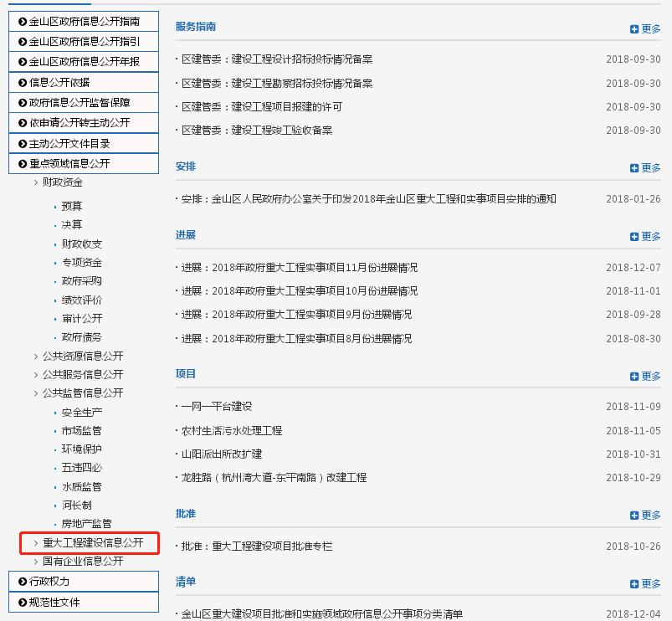Open 区建管委：建设工程竣工验收备案 link
This screenshot has width=672, height=621.
click(x=257, y=131)
